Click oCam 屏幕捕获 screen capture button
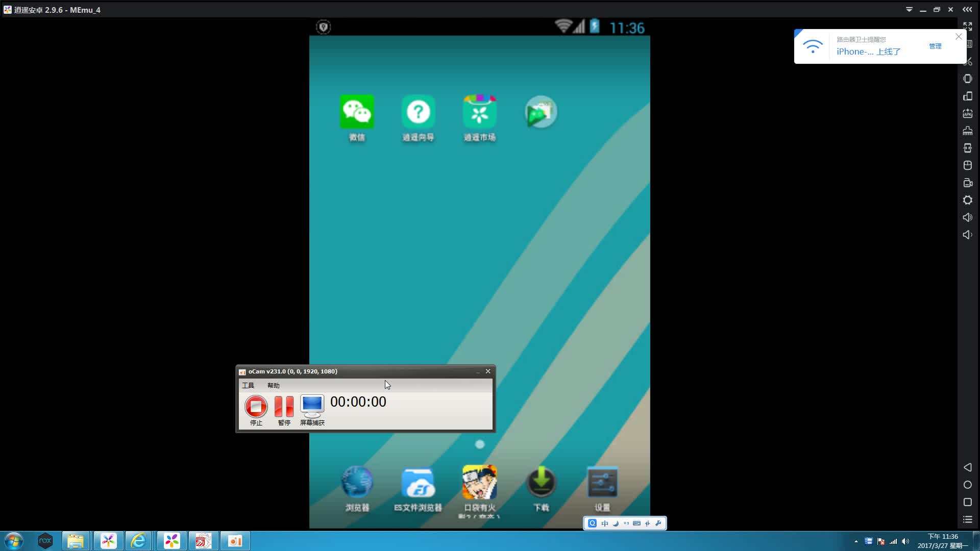The width and height of the screenshot is (980, 551). [312, 407]
